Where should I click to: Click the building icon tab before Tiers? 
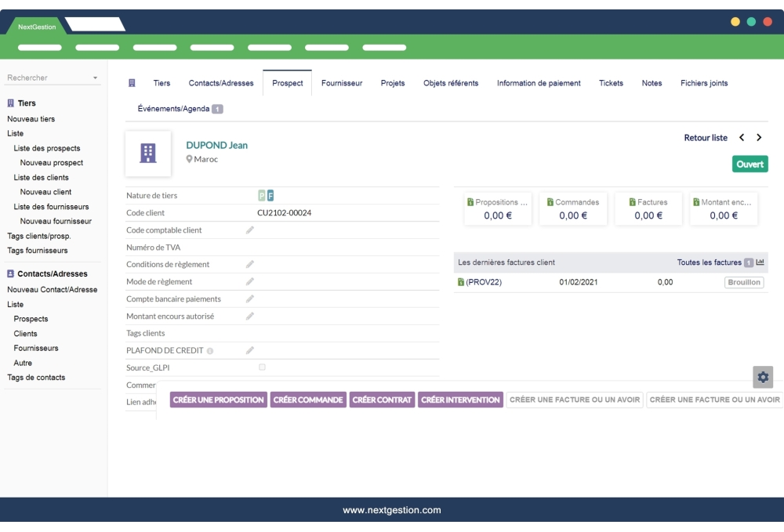132,83
